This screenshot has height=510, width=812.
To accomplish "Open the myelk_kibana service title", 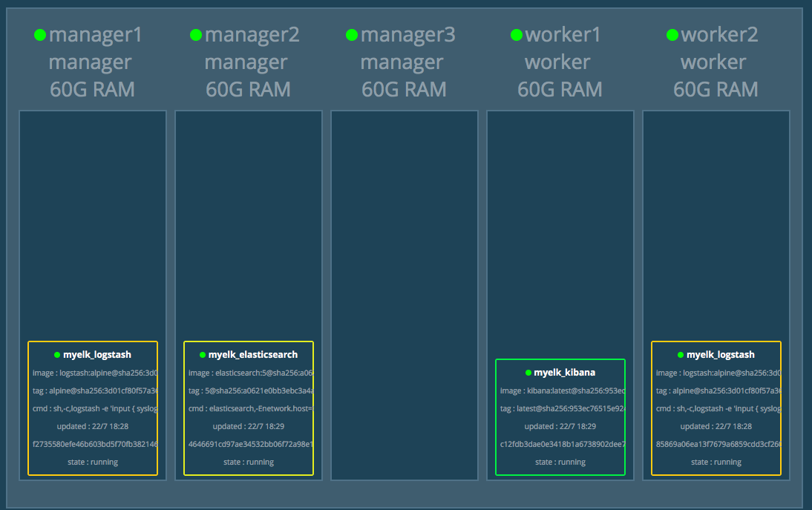I will click(564, 373).
